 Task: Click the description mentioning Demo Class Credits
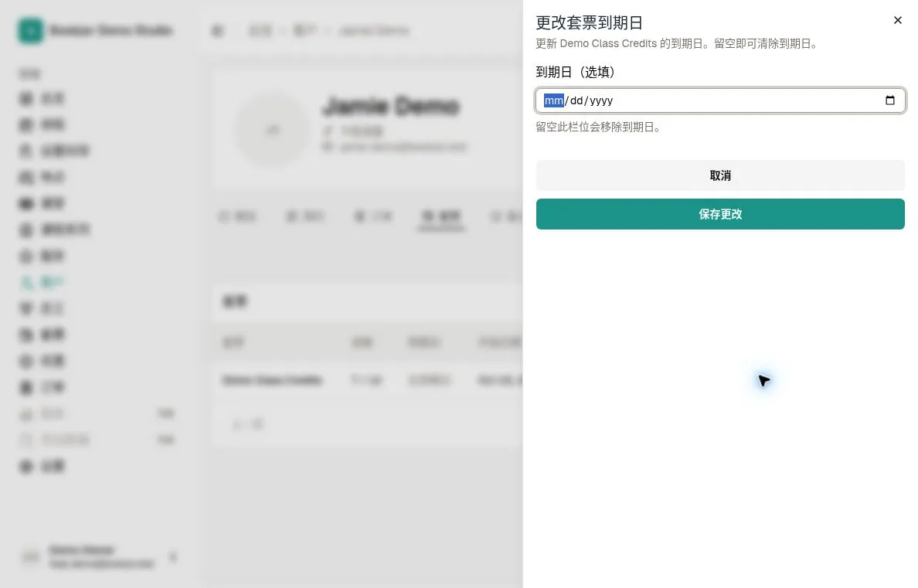point(678,44)
